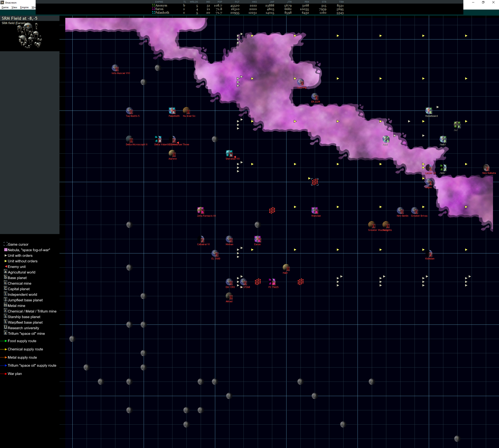499x448 pixels.
Task: Select planet Lesser Ur
Action: coord(429,168)
